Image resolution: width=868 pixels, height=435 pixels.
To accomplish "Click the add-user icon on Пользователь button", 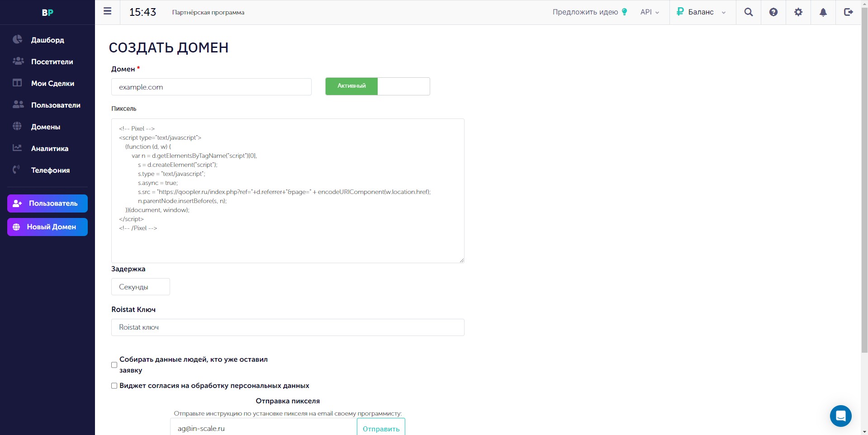I will click(x=17, y=203).
